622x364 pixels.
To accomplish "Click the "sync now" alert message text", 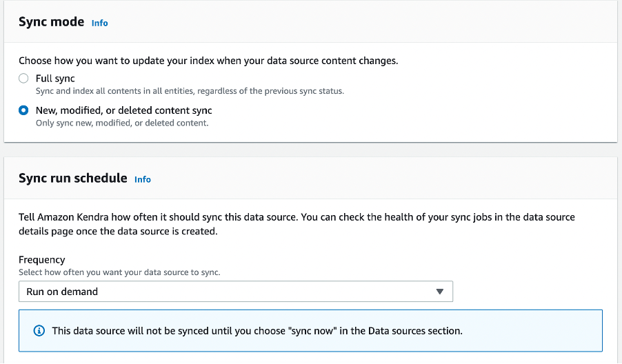I will [257, 331].
